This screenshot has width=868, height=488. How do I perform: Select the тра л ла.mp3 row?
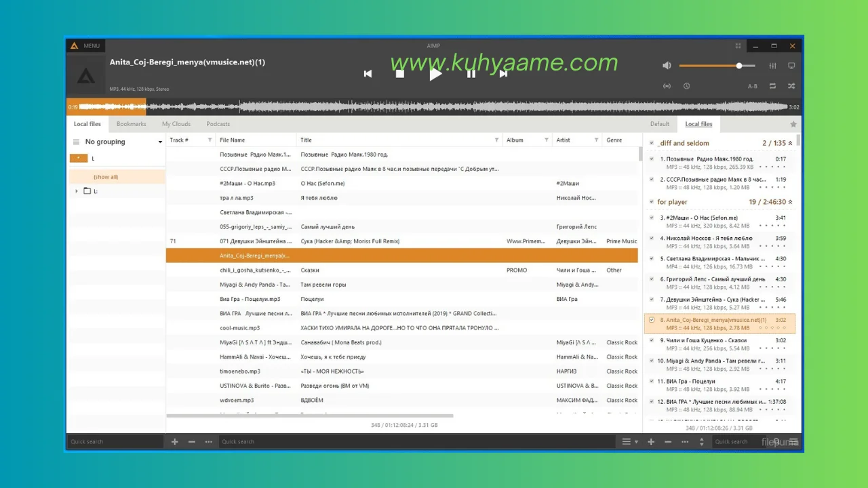coord(401,198)
